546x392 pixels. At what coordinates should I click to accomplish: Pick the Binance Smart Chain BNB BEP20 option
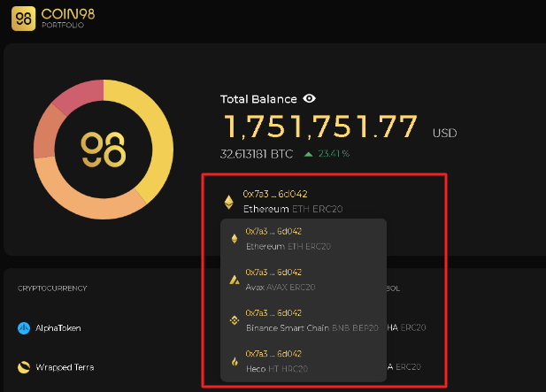[304, 320]
